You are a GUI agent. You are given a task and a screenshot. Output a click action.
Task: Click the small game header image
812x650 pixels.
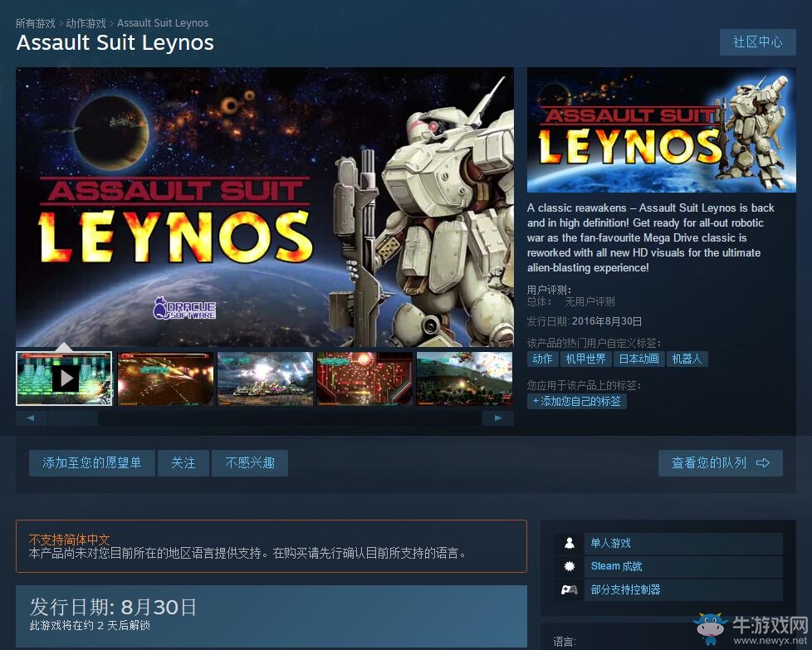[661, 130]
